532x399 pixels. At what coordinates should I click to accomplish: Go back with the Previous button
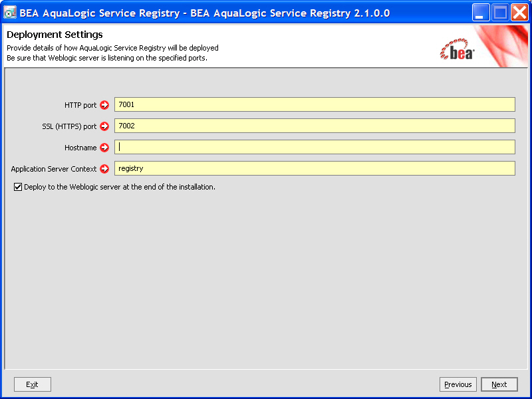click(x=458, y=384)
